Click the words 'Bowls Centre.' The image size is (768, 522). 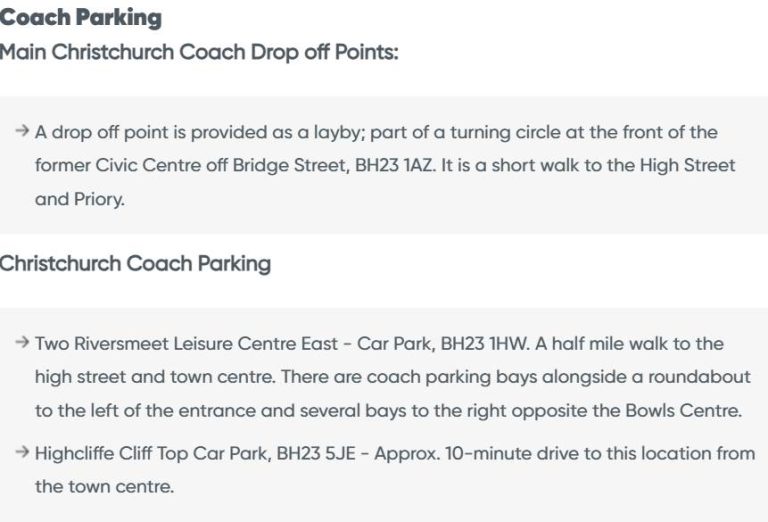684,410
